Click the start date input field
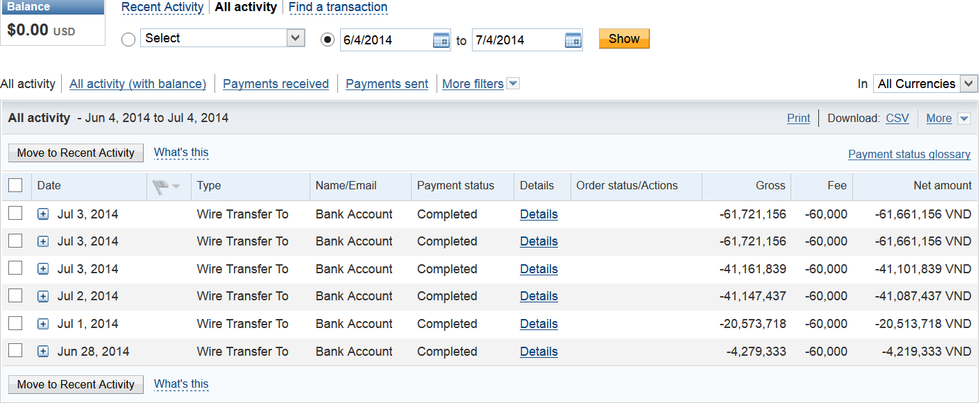This screenshot has height=405, width=980. click(386, 40)
